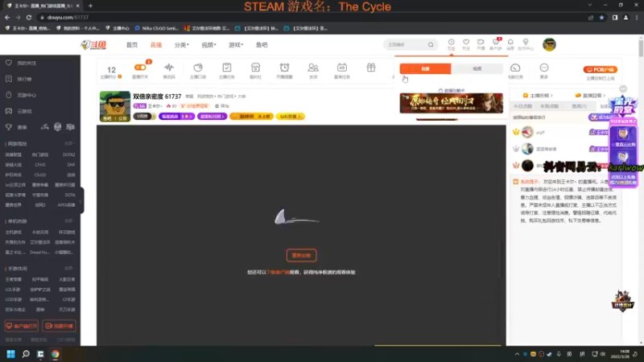Open 排行榜 in left sidebar
The width and height of the screenshot is (644, 362).
pyautogui.click(x=24, y=79)
